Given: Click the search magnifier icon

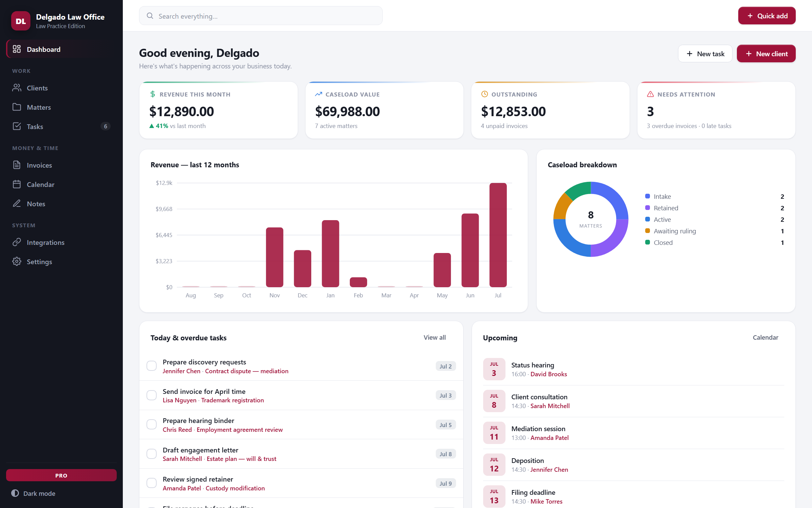Looking at the screenshot, I should [150, 16].
